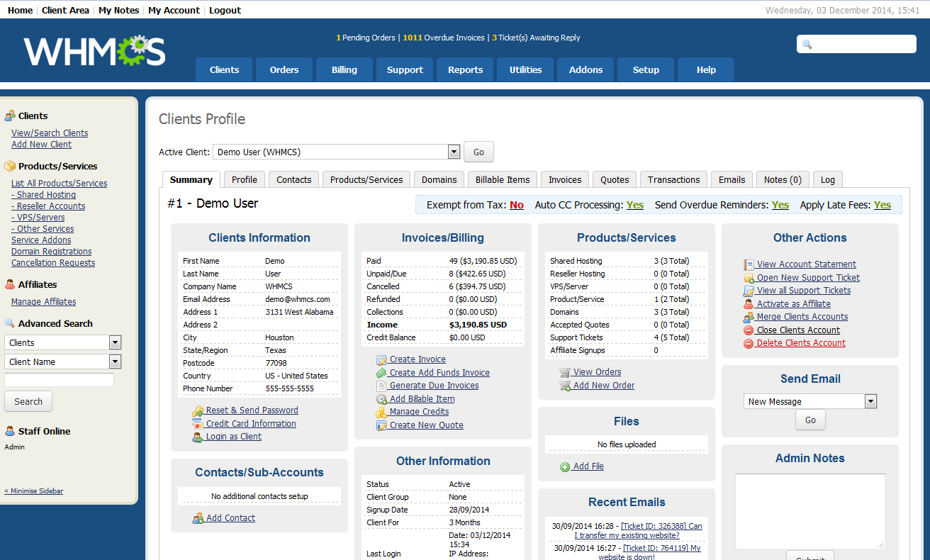The width and height of the screenshot is (930, 560).
Task: Click the Create New Quote icon
Action: (x=381, y=425)
